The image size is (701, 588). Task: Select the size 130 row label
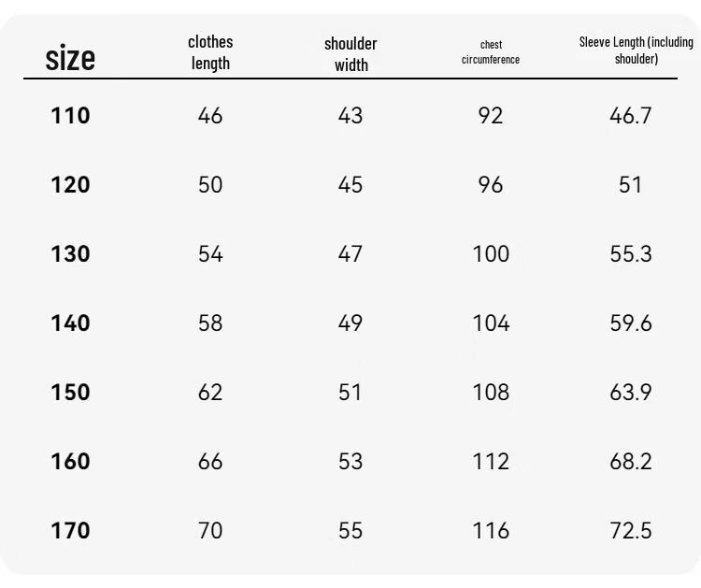[x=71, y=254]
